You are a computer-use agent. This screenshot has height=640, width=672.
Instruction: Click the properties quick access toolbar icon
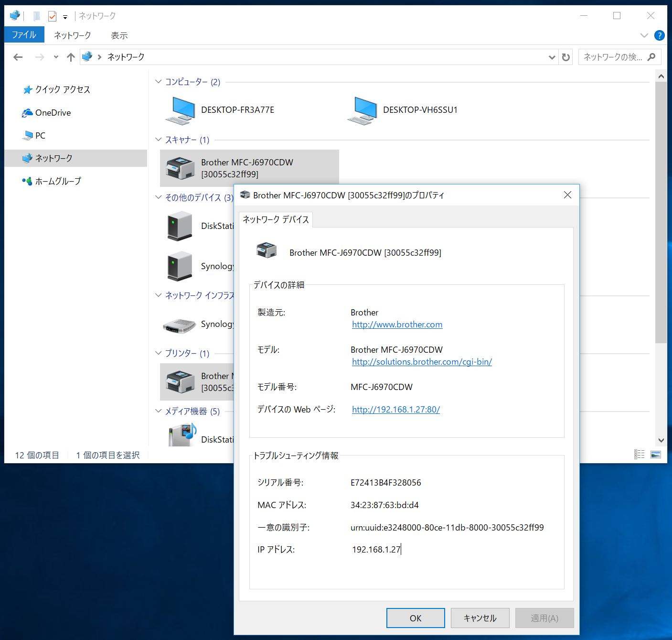(53, 16)
